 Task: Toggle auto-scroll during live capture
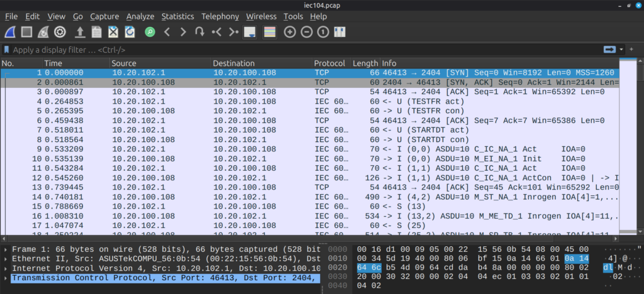(x=250, y=32)
